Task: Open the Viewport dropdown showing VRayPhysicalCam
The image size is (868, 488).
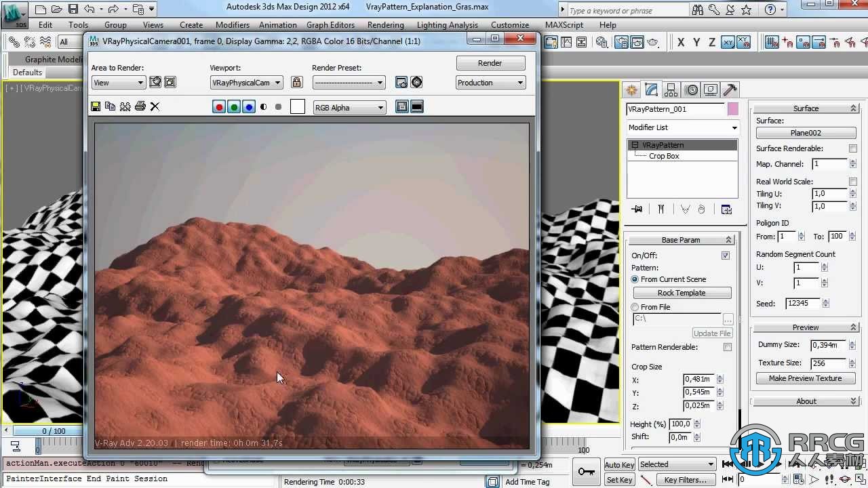Action: click(246, 83)
